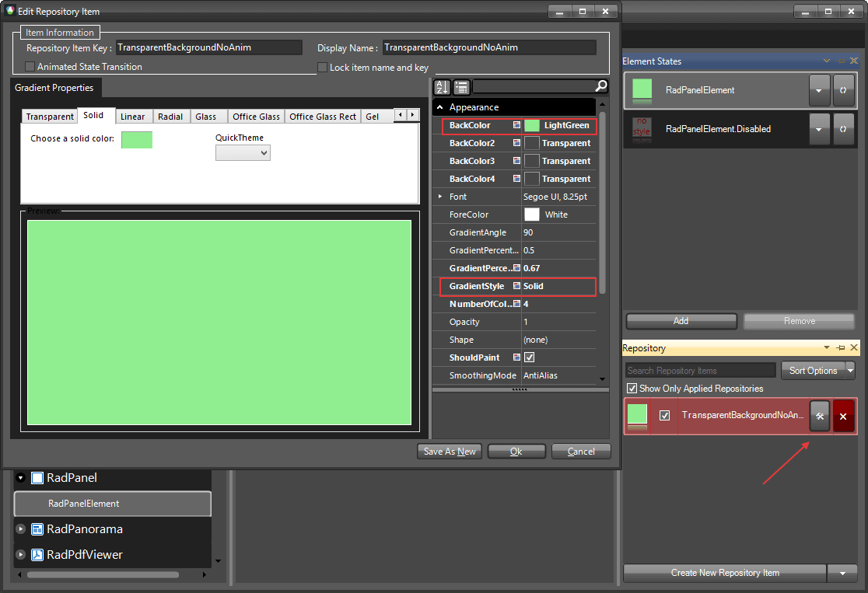Expand the RadPanorama tree node
Viewport: 868px width, 593px height.
pyautogui.click(x=20, y=529)
